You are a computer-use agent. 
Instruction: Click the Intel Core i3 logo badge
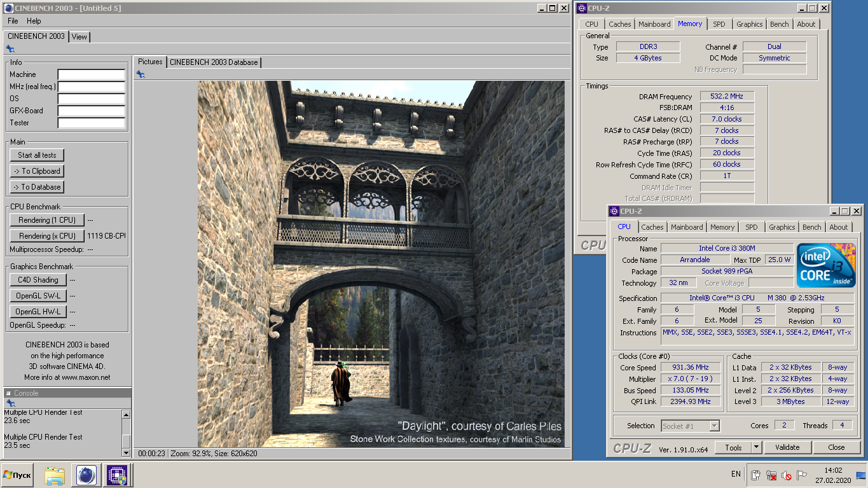coord(827,265)
